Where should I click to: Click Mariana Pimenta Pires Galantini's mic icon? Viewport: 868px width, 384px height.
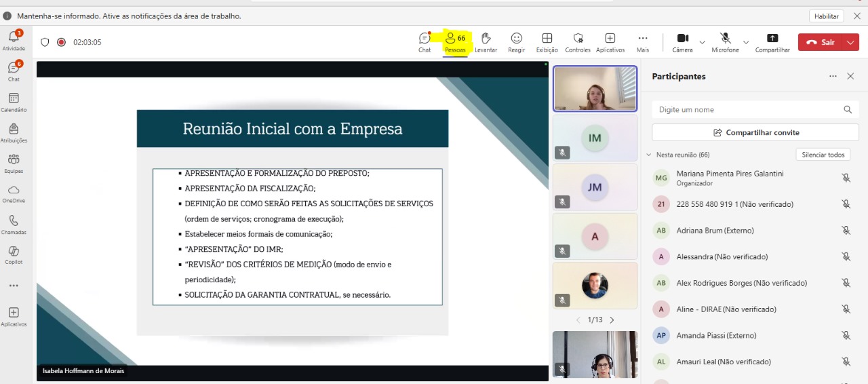pyautogui.click(x=846, y=178)
